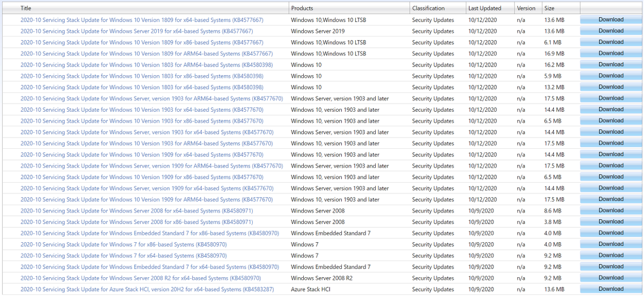
Task: Sort by Products column header
Action: (x=302, y=8)
